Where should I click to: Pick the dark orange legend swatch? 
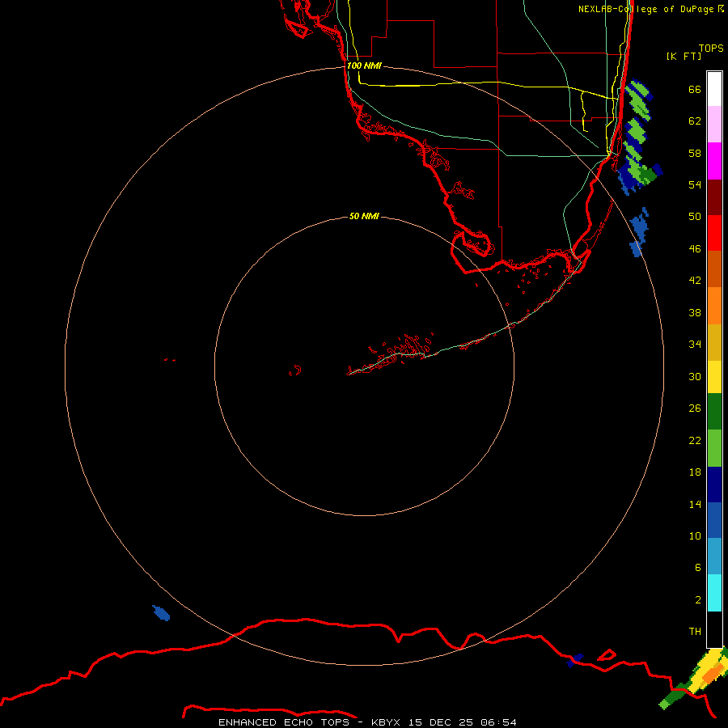pyautogui.click(x=714, y=269)
